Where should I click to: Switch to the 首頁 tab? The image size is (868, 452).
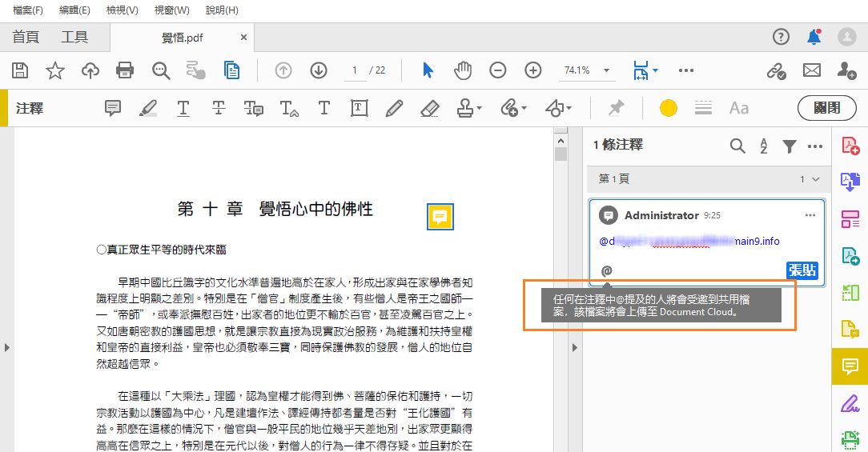26,37
